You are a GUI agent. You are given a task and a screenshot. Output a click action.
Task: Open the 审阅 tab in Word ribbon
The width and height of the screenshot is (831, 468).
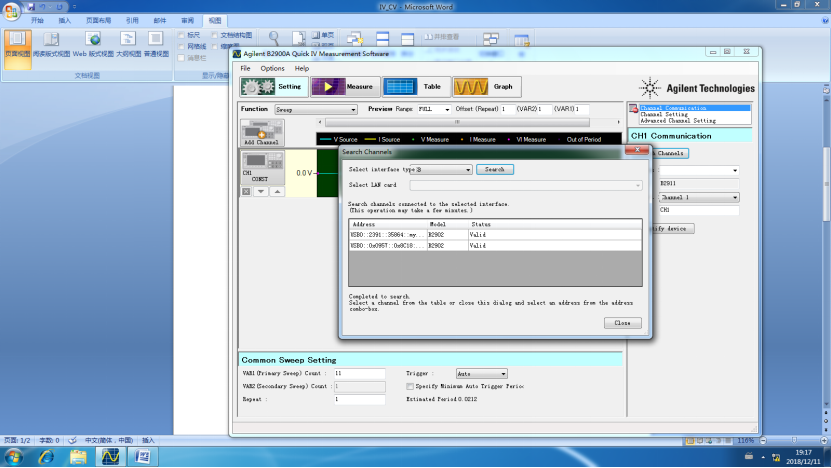click(187, 21)
